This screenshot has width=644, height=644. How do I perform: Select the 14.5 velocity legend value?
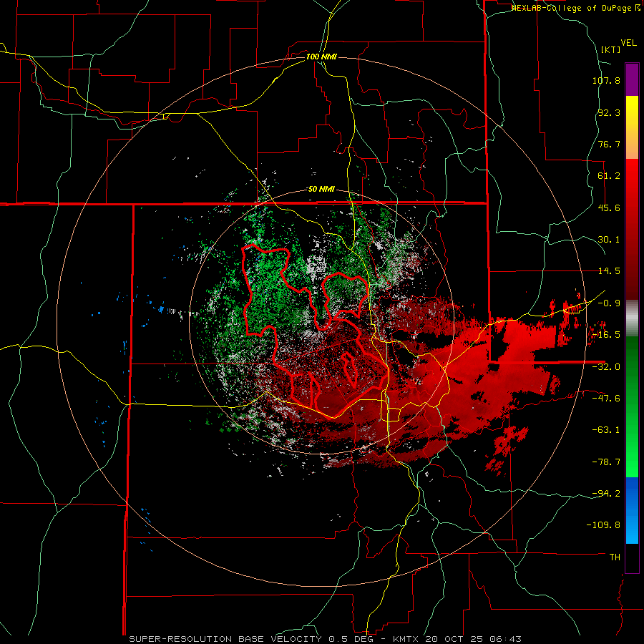pos(609,271)
